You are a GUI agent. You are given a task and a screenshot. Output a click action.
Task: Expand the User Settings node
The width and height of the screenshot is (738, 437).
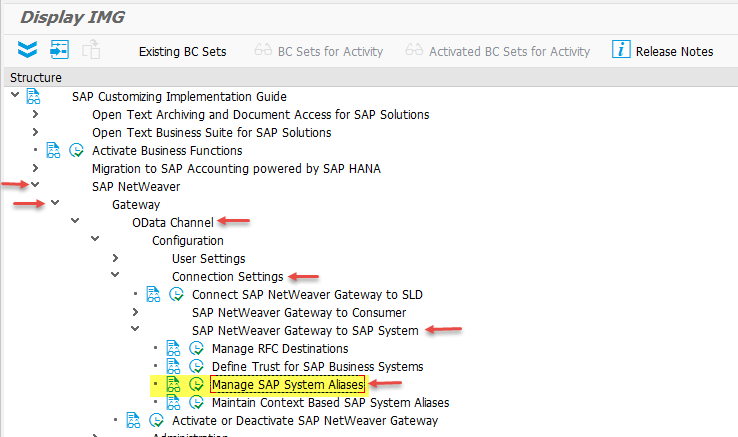click(115, 258)
